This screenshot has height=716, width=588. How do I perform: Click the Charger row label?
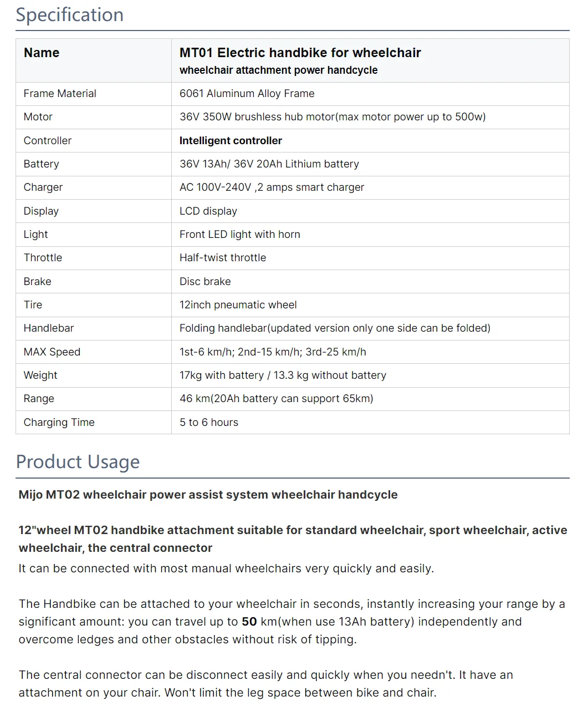(43, 187)
